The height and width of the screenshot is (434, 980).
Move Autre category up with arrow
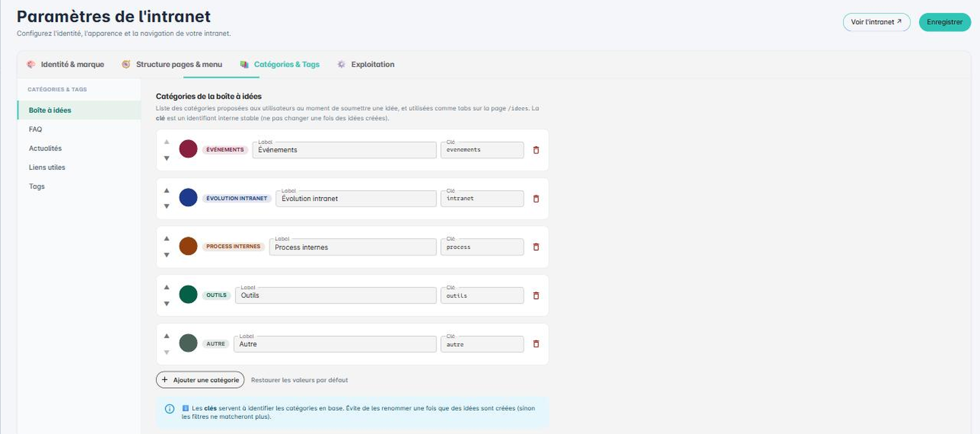point(166,336)
